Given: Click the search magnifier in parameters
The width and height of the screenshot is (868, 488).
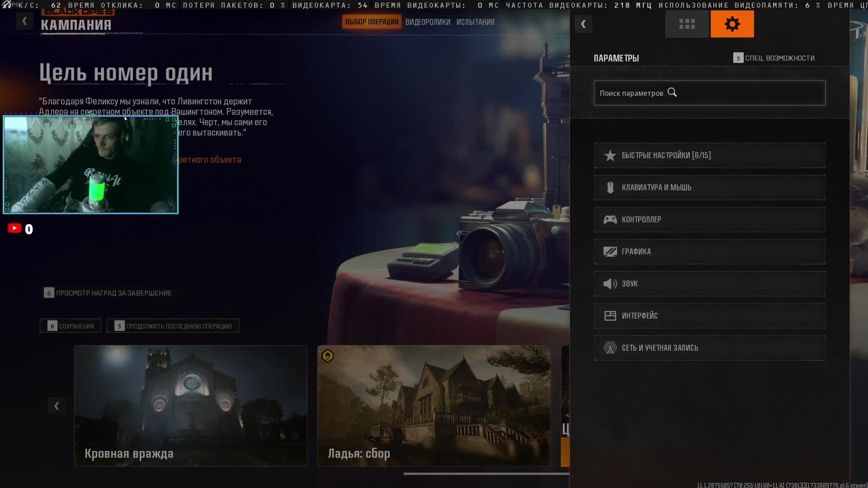Looking at the screenshot, I should tap(672, 92).
